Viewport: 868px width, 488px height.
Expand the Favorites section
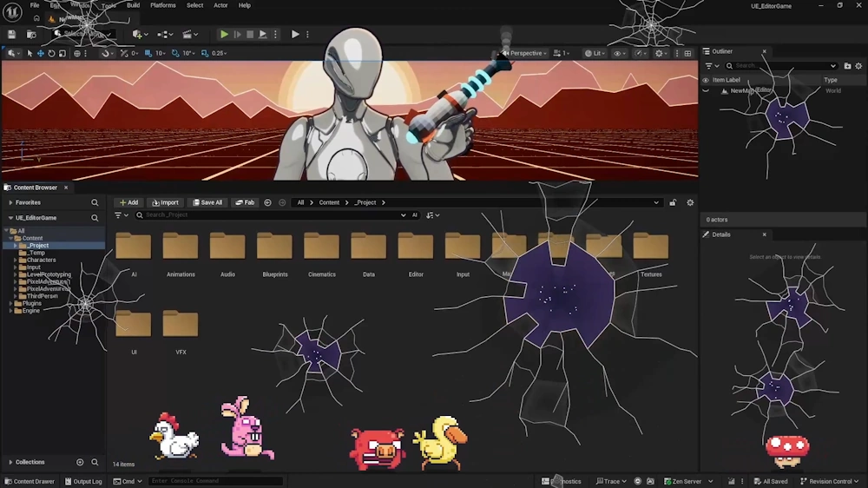point(10,202)
